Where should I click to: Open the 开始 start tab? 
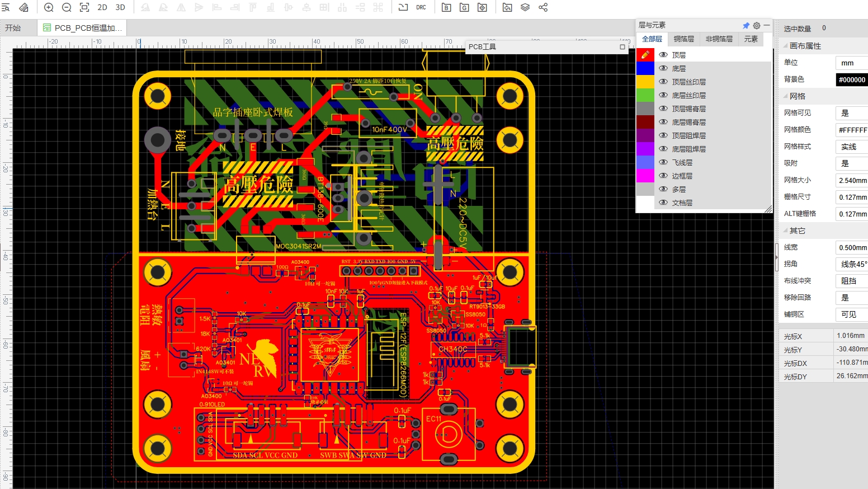click(13, 28)
